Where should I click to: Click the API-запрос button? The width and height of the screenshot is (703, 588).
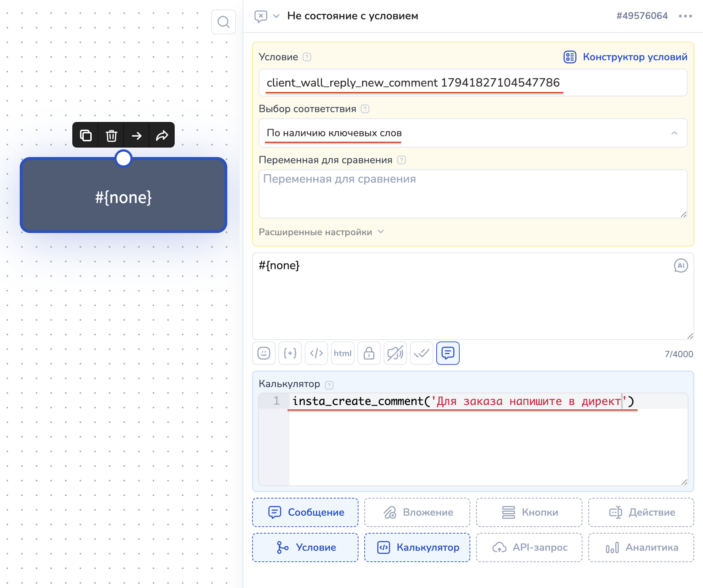529,547
